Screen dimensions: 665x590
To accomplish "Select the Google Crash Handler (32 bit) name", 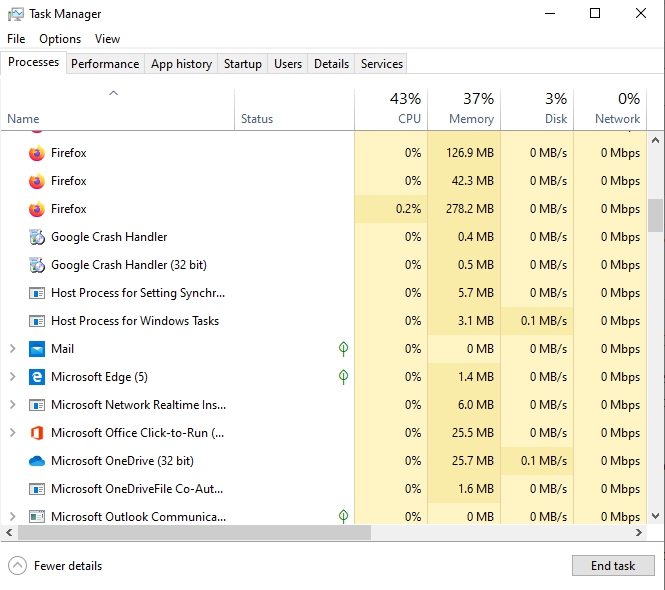I will 129,265.
